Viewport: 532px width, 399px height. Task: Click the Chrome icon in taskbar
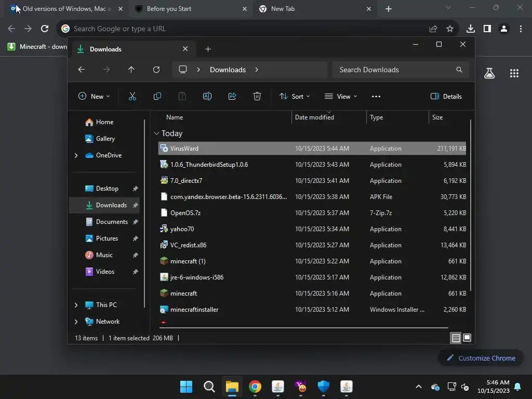click(x=255, y=387)
